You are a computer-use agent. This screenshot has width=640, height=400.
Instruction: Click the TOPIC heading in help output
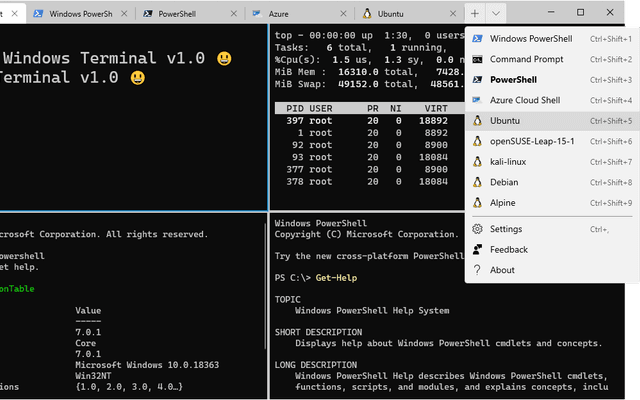pos(288,300)
